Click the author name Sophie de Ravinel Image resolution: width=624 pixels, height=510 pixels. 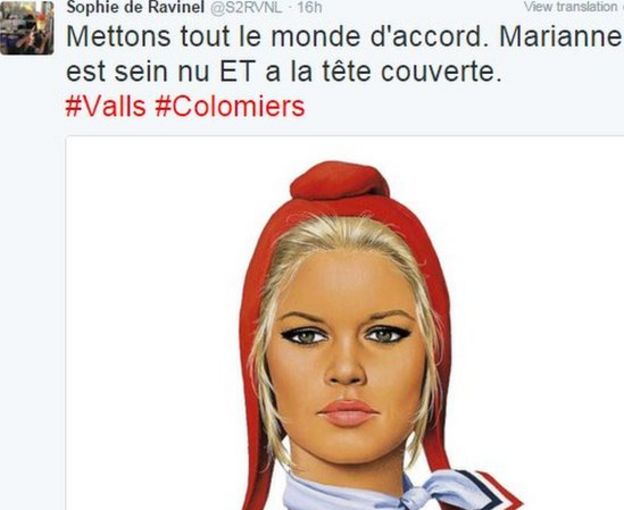135,7
